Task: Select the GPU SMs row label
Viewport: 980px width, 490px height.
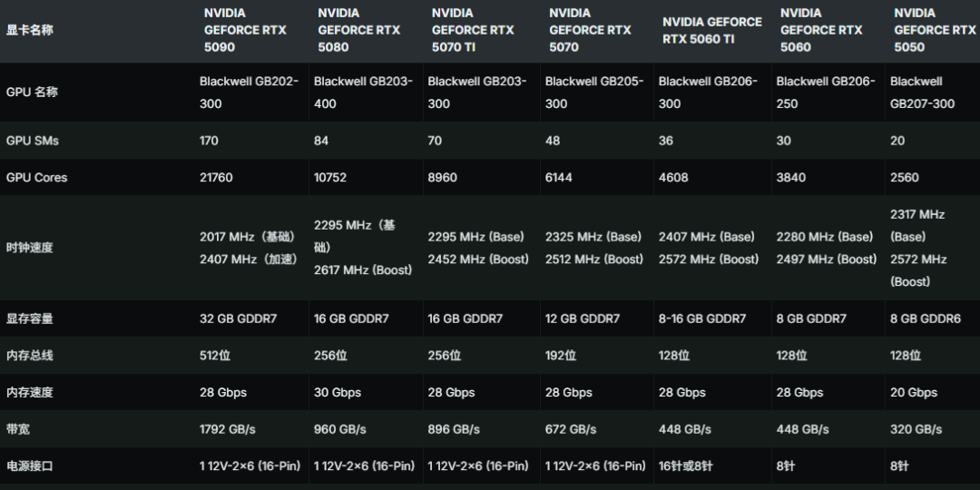Action: pyautogui.click(x=33, y=141)
